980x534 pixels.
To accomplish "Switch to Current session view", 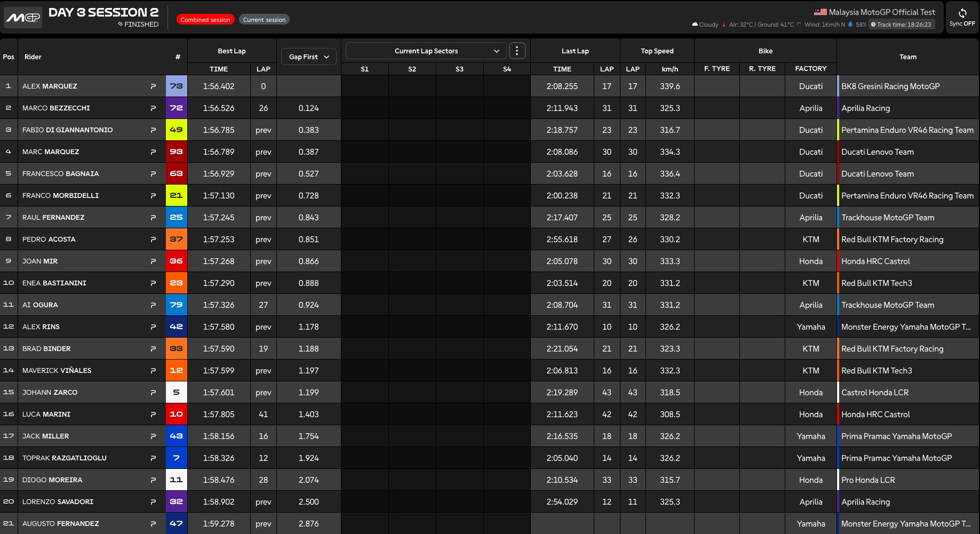I will tap(264, 20).
